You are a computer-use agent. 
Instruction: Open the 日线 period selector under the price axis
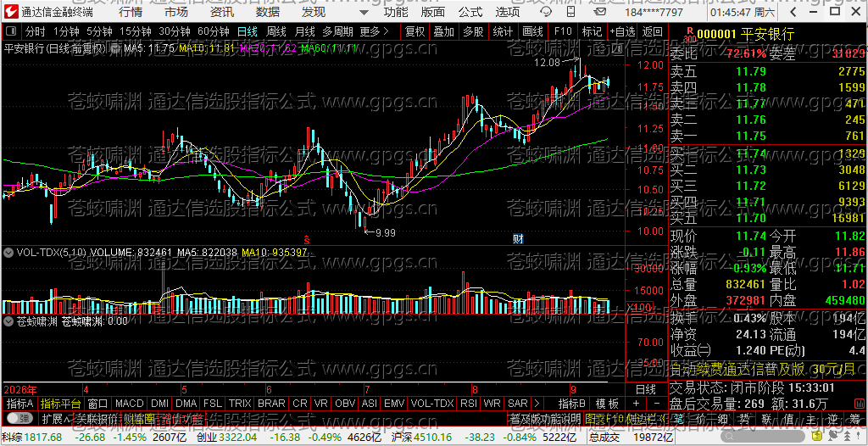pos(645,389)
